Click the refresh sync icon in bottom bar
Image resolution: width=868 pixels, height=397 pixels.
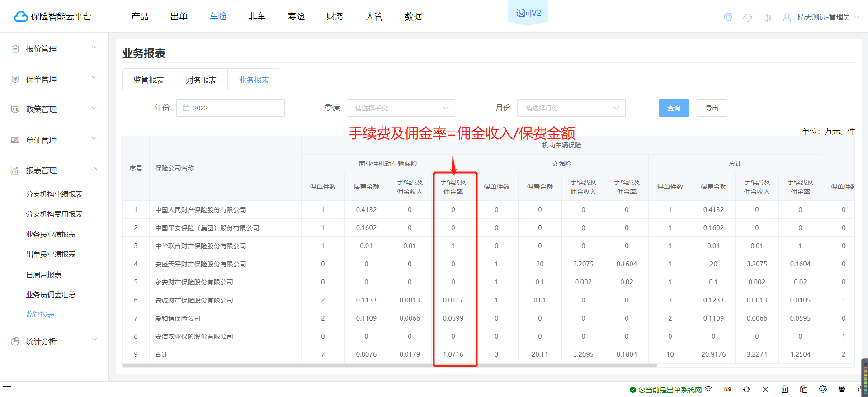[x=746, y=389]
